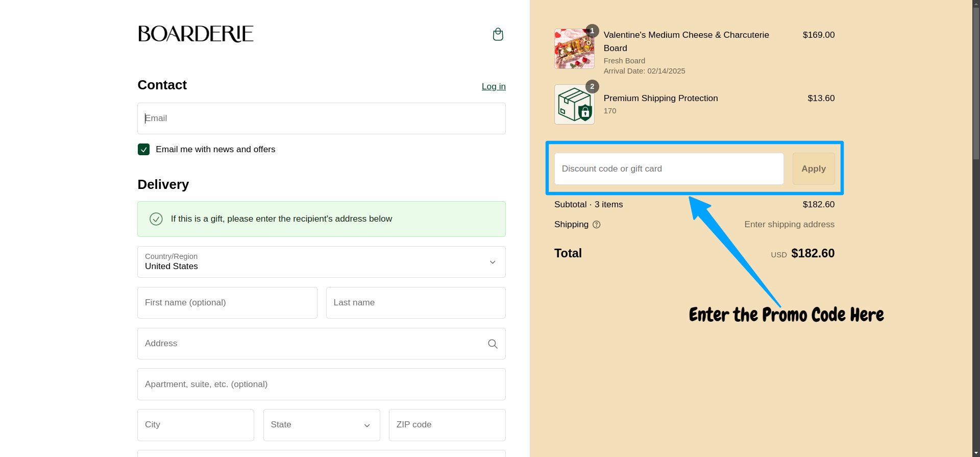Click the Discount code or gift card field

point(669,169)
